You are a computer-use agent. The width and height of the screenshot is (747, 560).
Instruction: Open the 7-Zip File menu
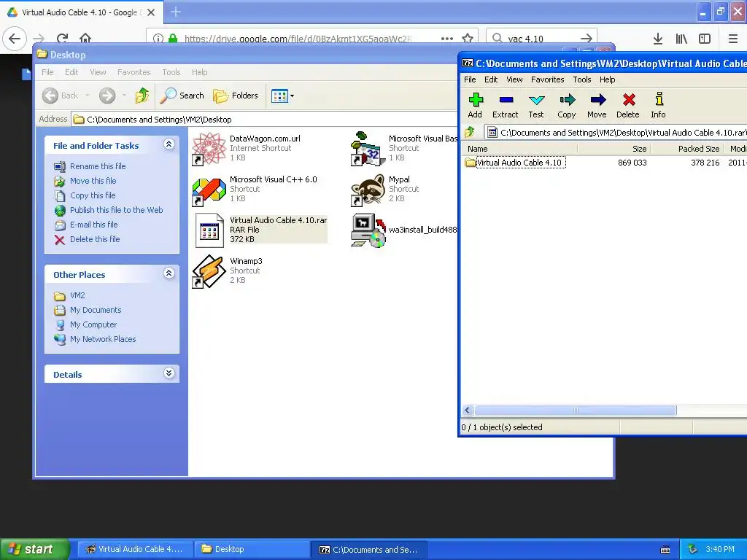[470, 79]
